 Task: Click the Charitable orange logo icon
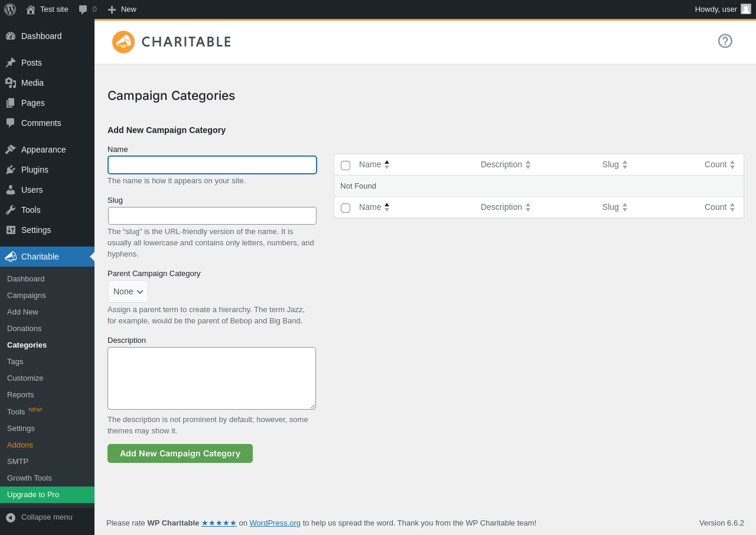coord(123,42)
